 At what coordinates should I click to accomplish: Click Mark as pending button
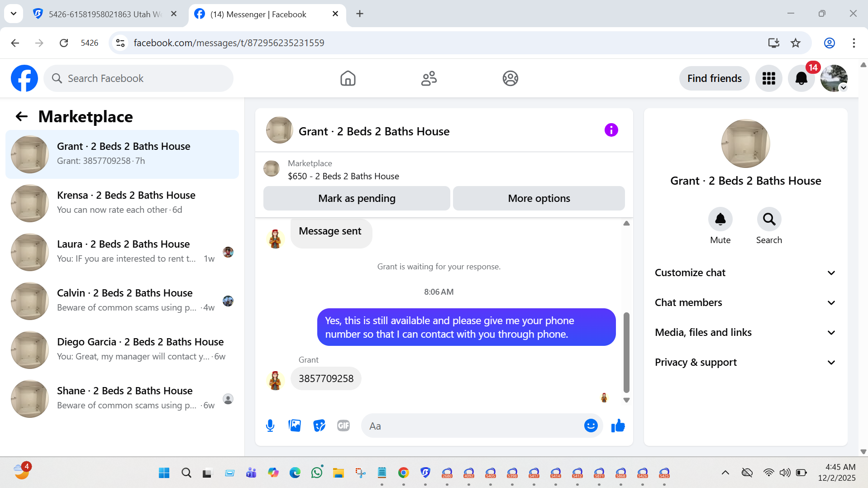[x=357, y=198]
